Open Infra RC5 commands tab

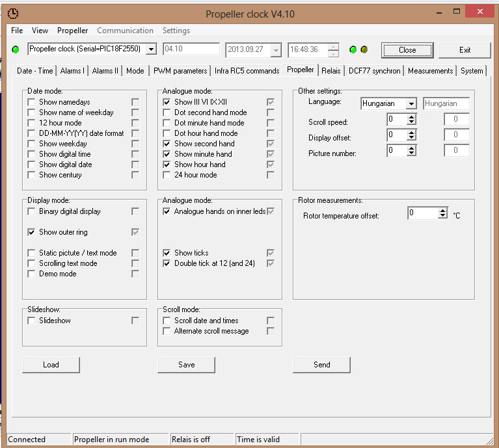tap(247, 71)
